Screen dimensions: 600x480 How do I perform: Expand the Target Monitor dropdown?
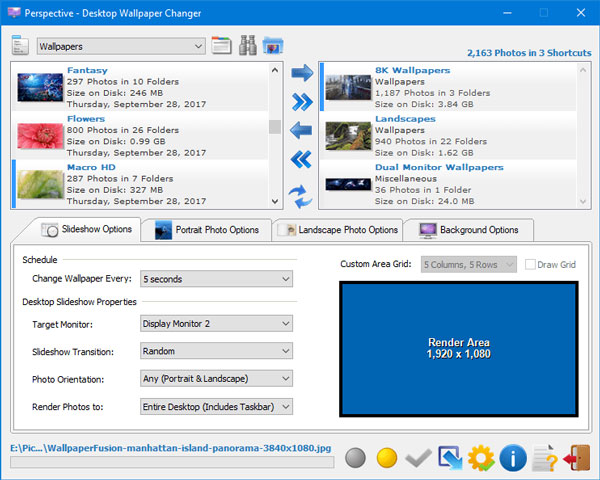(216, 323)
